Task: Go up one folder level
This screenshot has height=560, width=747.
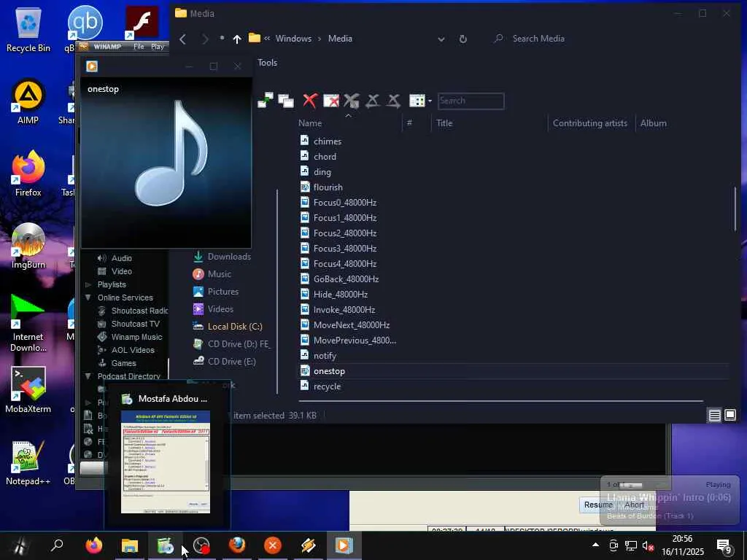Action: [x=237, y=39]
